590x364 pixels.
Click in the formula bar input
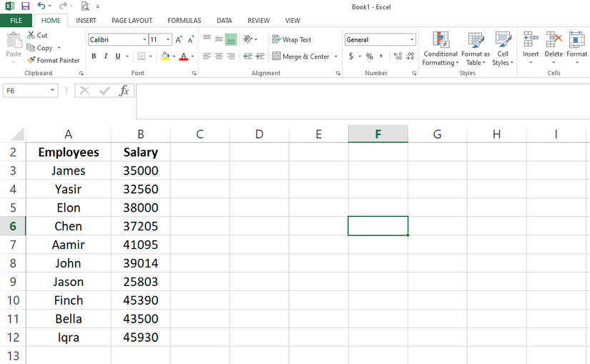tap(363, 101)
